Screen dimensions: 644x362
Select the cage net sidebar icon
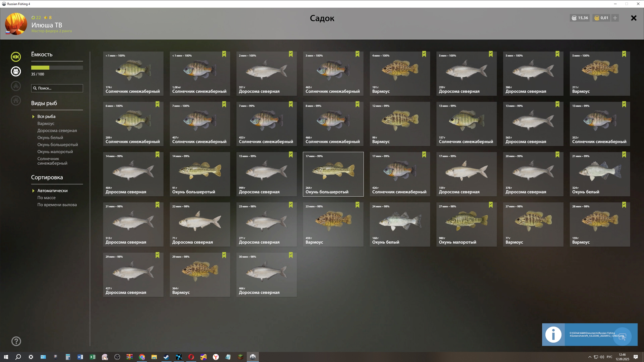pyautogui.click(x=16, y=71)
